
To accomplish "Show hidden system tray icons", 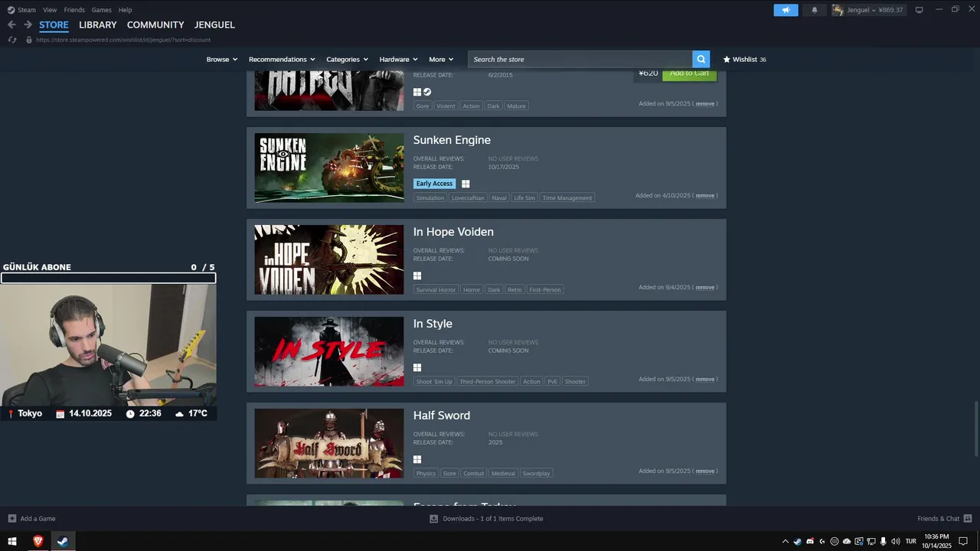I will point(785,541).
